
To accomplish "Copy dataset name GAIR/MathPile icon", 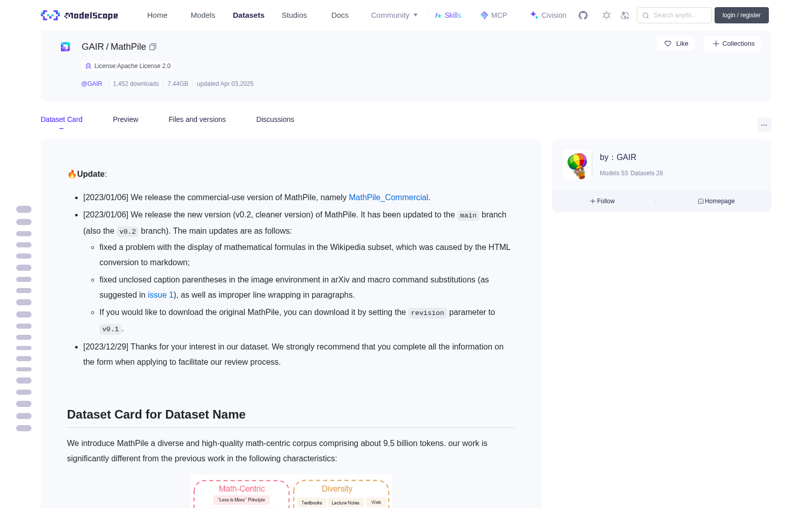I will 153,47.
